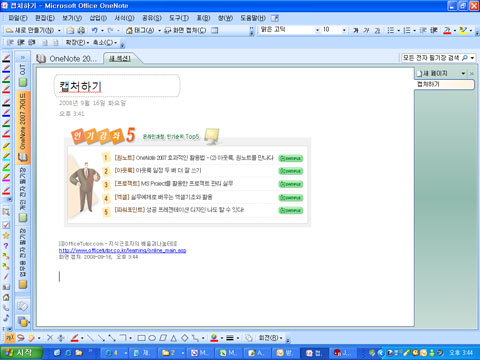Select the oval shape tool
This screenshot has width=480, height=360.
[x=152, y=338]
